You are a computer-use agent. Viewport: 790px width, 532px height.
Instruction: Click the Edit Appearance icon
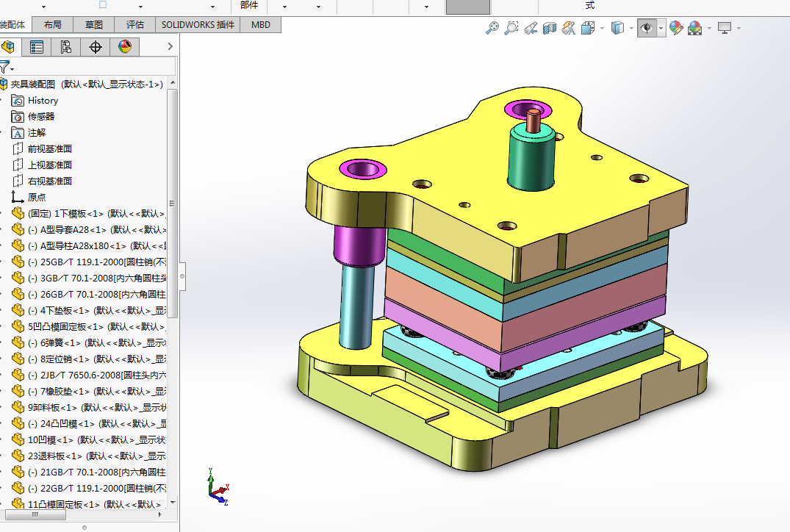(675, 28)
